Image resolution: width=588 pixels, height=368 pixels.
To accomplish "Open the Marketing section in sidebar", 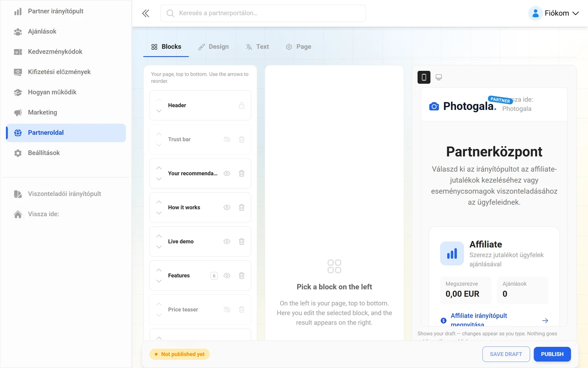I will (66, 112).
